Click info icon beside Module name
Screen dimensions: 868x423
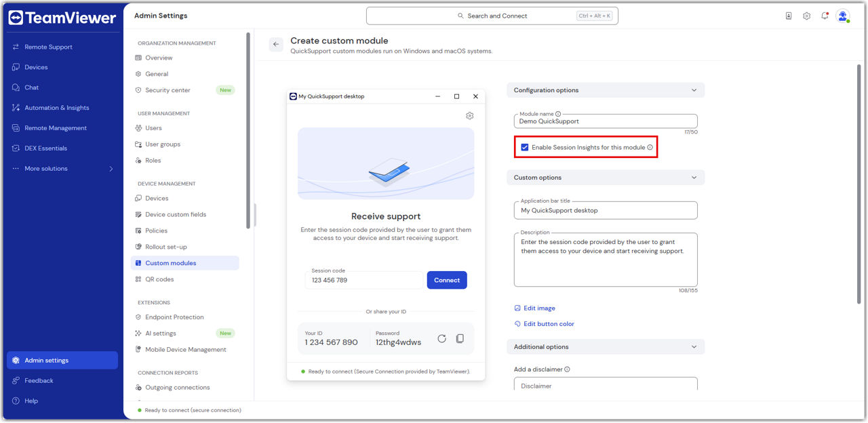coord(558,114)
